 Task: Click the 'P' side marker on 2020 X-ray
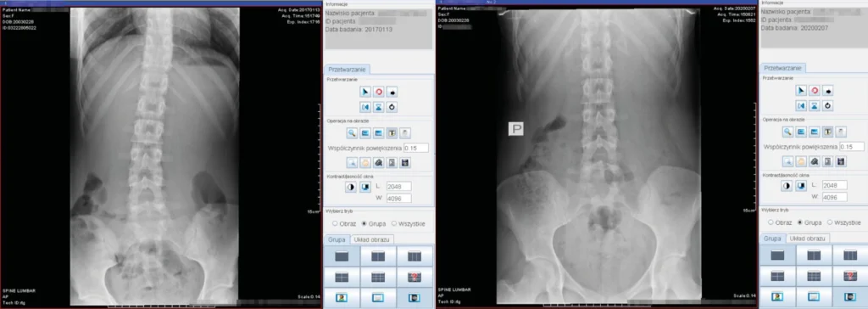(516, 129)
